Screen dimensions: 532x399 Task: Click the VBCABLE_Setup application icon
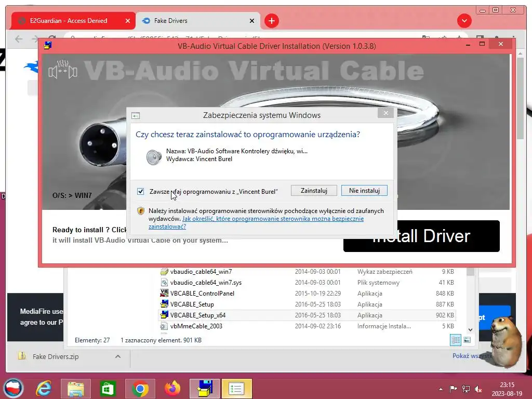point(164,304)
